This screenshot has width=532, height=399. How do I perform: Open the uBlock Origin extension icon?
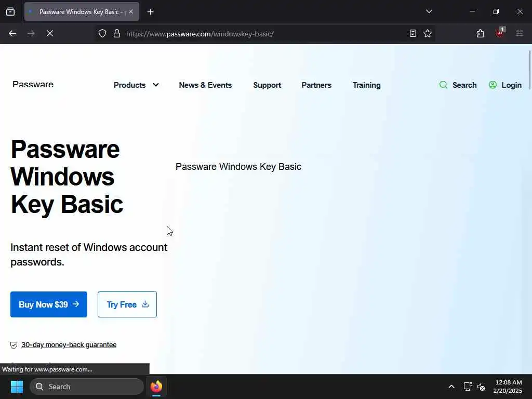click(x=500, y=33)
